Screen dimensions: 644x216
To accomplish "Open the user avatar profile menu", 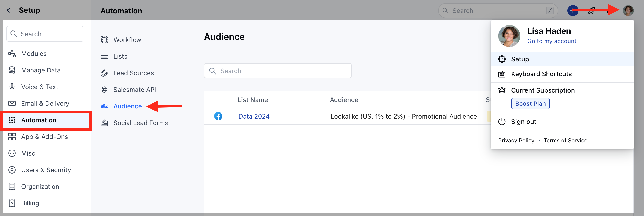I will 628,11.
